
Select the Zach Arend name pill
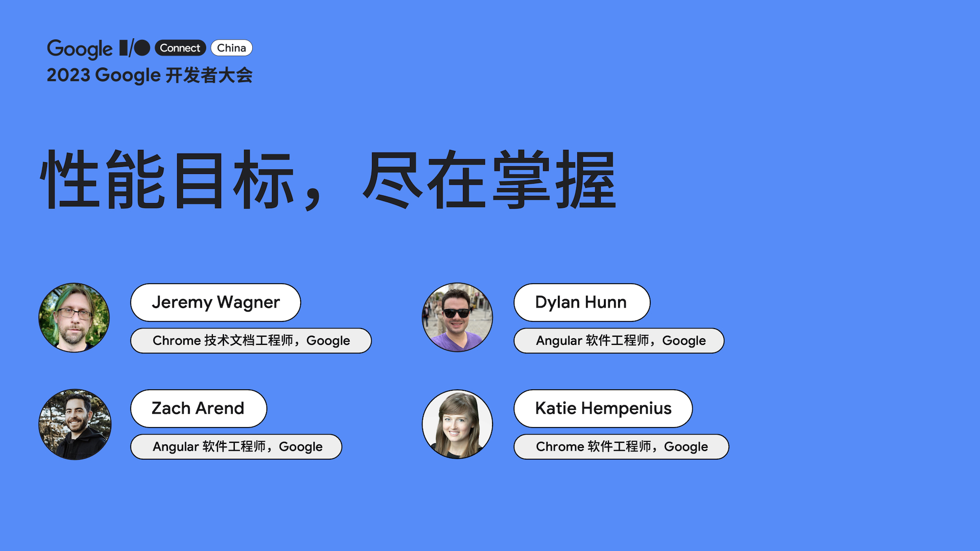tap(198, 408)
